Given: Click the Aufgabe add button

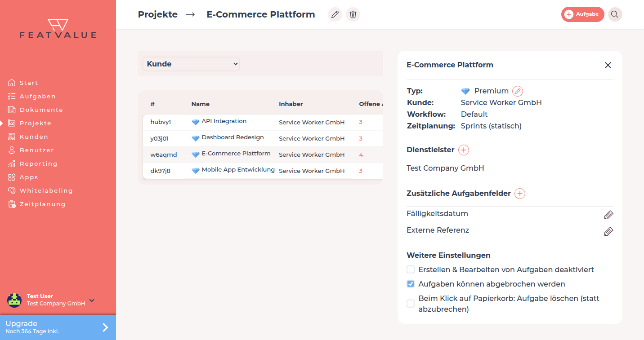Looking at the screenshot, I should pyautogui.click(x=582, y=14).
